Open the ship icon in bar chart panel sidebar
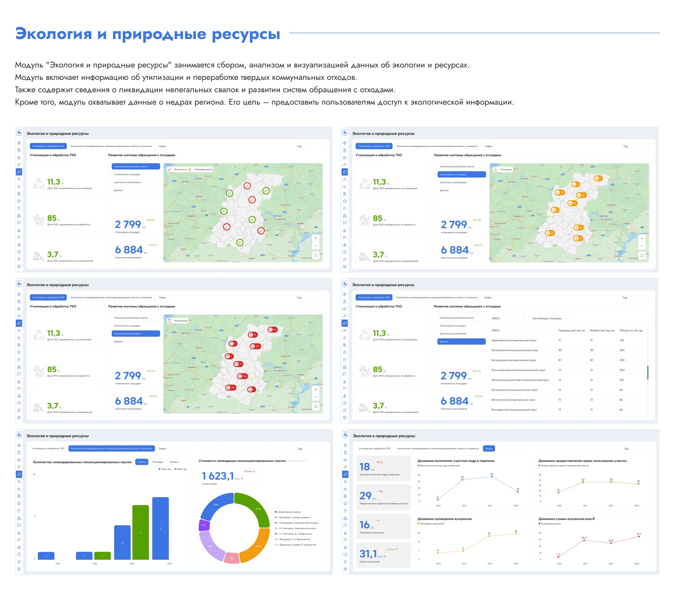675x616 pixels. pyautogui.click(x=19, y=547)
